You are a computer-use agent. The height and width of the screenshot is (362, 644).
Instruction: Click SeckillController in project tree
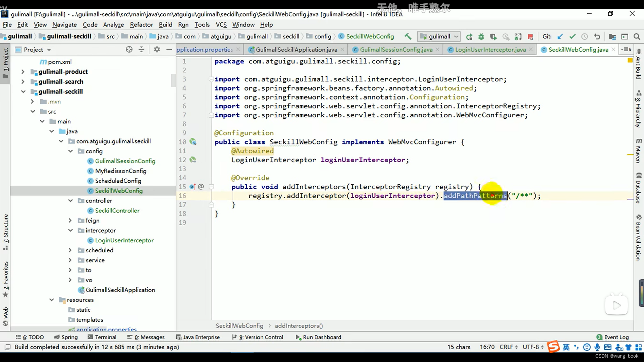[x=117, y=210]
